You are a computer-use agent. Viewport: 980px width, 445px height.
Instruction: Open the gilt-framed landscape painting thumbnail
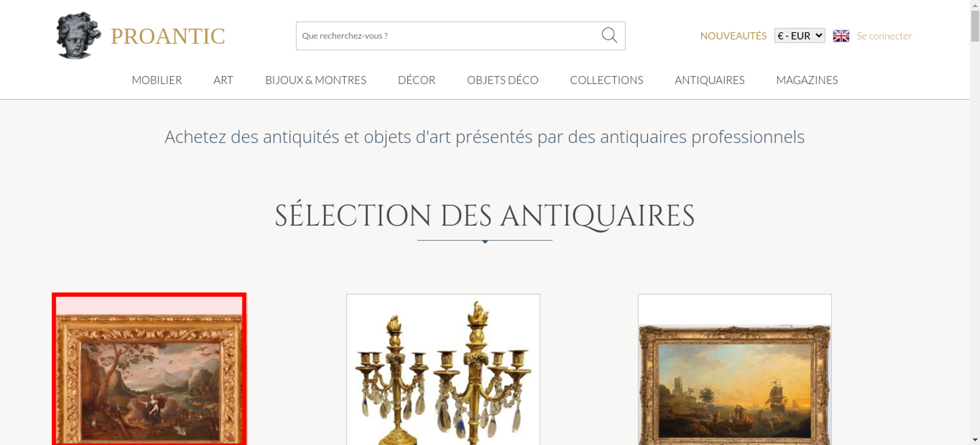click(149, 369)
